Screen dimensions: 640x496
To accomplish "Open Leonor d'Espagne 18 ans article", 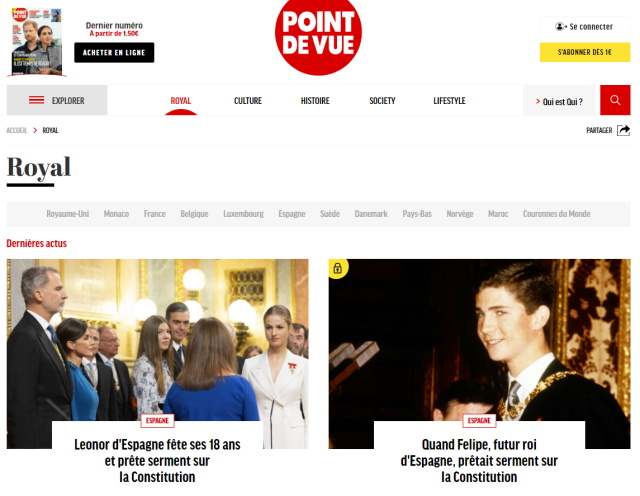I will coord(157,460).
